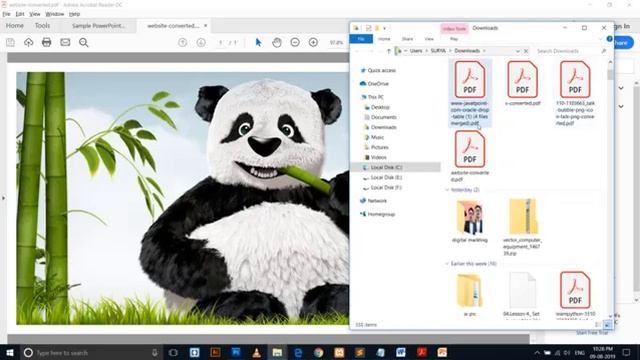The image size is (640, 360).
Task: Open Pictures in navigation pane
Action: click(x=380, y=147)
